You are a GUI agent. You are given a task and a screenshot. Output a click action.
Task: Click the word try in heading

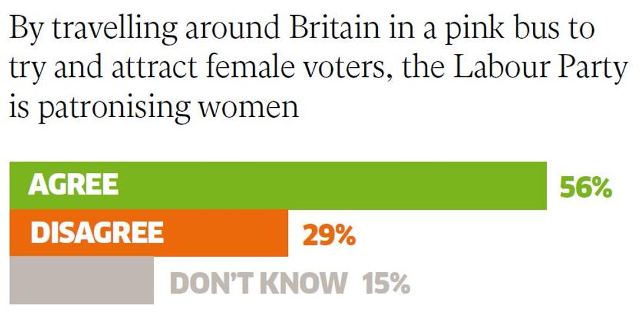[x=27, y=70]
